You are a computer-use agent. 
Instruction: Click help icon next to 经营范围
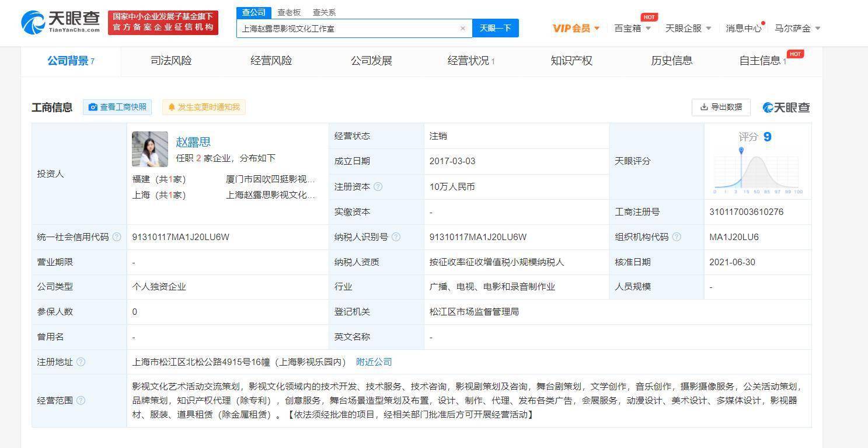tap(81, 401)
